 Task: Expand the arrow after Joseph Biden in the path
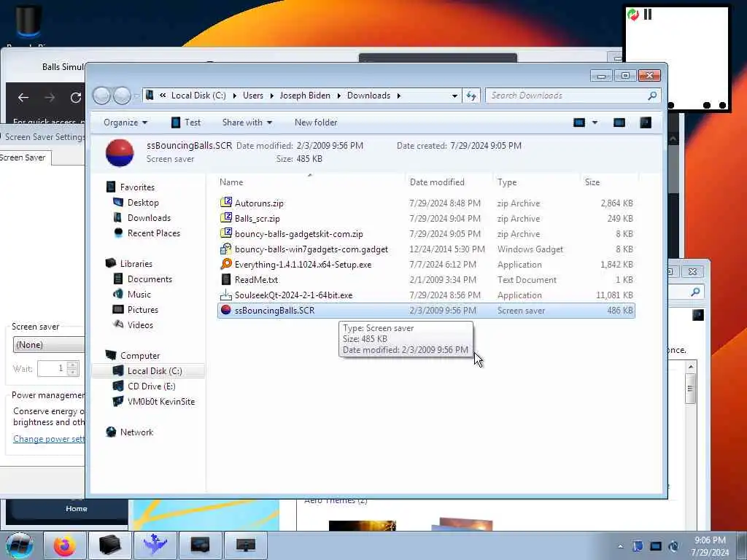click(338, 96)
